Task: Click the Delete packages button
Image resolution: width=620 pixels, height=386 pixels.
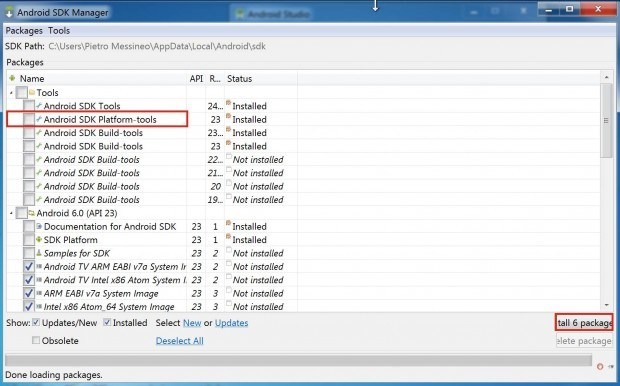Action: (584, 341)
